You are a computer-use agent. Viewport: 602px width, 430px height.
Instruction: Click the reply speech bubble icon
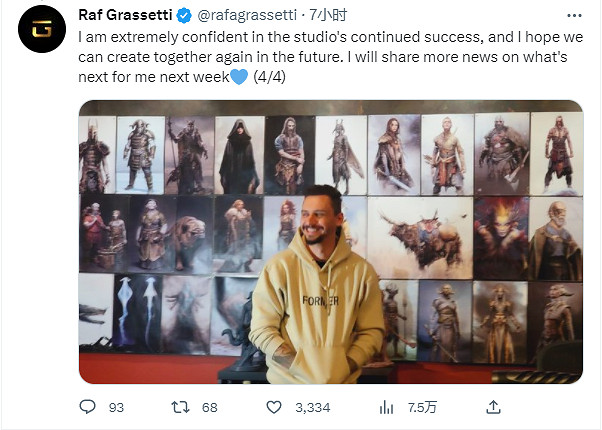point(87,407)
